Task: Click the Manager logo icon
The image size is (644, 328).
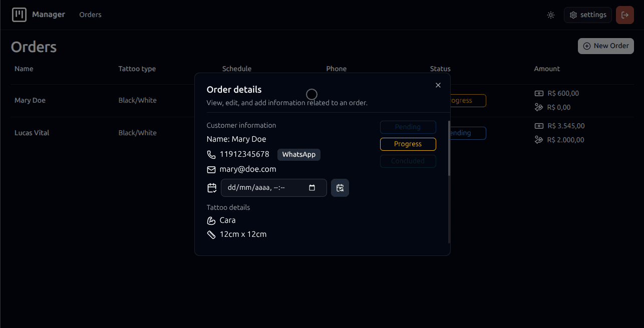Action: click(x=19, y=15)
